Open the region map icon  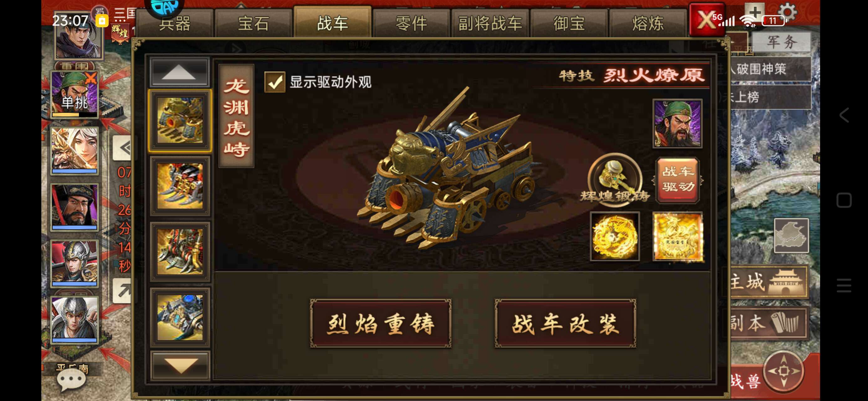click(791, 235)
